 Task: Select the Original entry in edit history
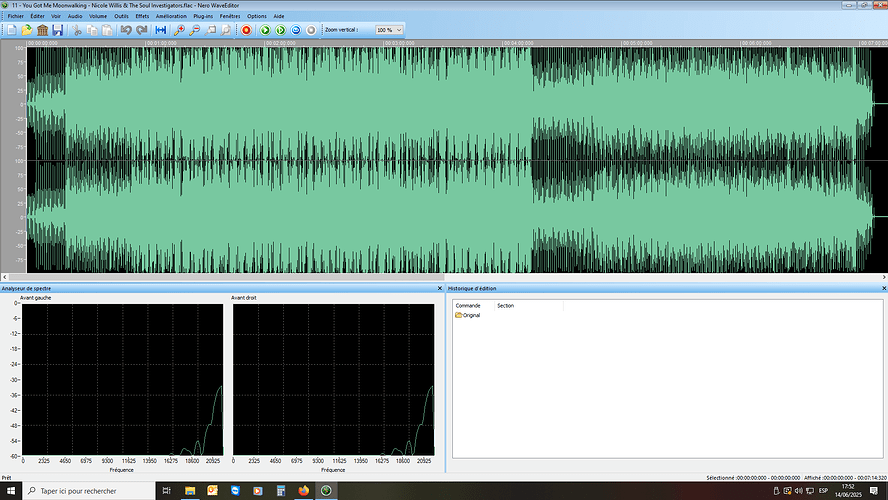pyautogui.click(x=468, y=315)
